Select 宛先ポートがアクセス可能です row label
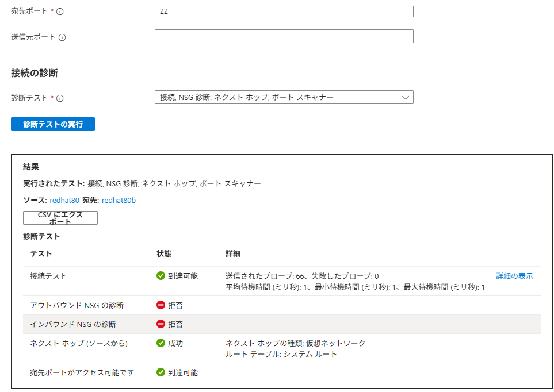The height and width of the screenshot is (392, 554). pos(82,372)
